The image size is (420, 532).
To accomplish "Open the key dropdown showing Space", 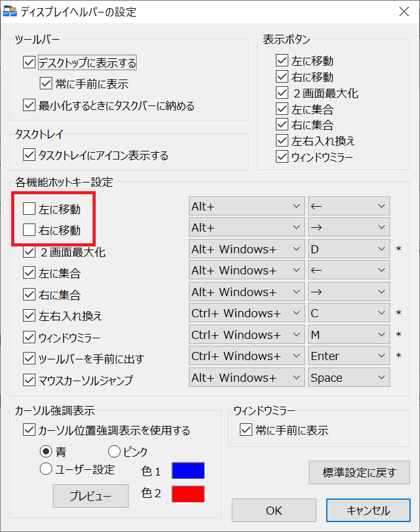I will pyautogui.click(x=349, y=377).
